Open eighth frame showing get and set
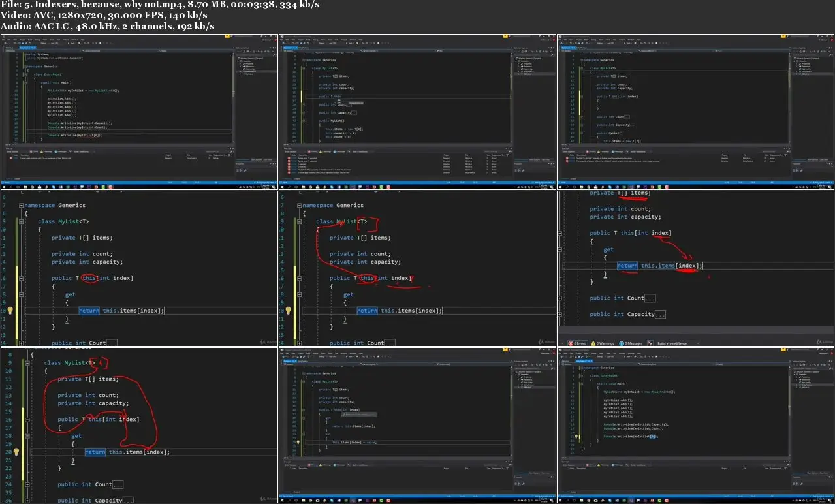The image size is (835, 504). [x=417, y=425]
